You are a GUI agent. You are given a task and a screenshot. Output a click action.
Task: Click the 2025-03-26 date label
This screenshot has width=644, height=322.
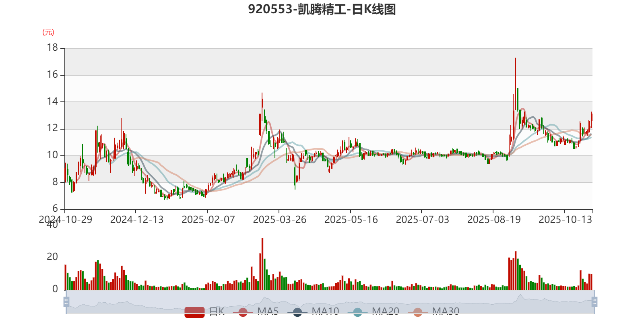280,220
